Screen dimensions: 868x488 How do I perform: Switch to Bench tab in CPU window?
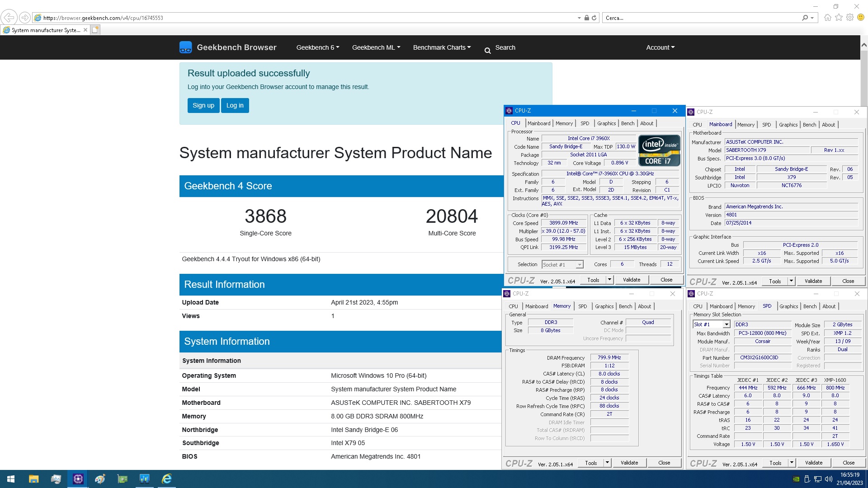pyautogui.click(x=627, y=123)
